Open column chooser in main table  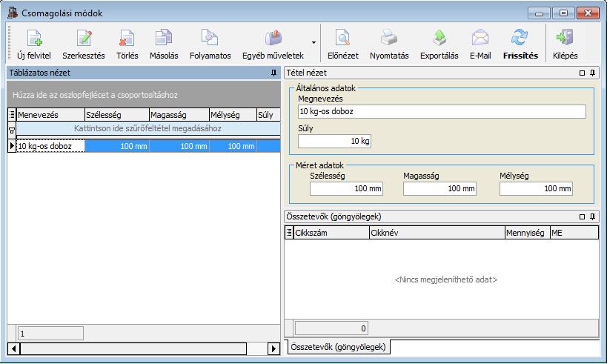click(x=12, y=115)
